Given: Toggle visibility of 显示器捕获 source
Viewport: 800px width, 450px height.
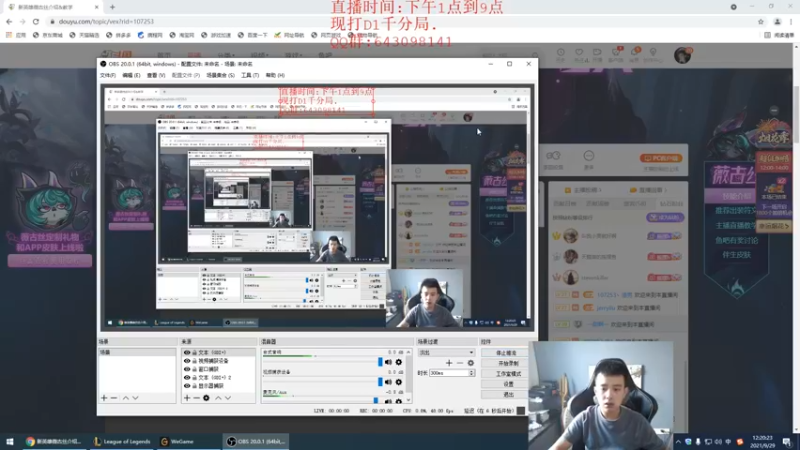Looking at the screenshot, I should tap(187, 386).
